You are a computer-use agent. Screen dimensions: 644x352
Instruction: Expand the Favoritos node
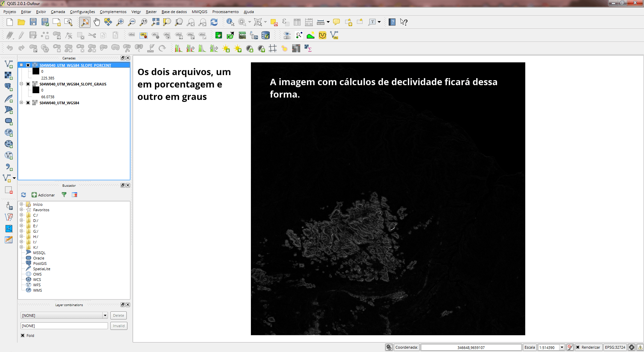tap(21, 210)
